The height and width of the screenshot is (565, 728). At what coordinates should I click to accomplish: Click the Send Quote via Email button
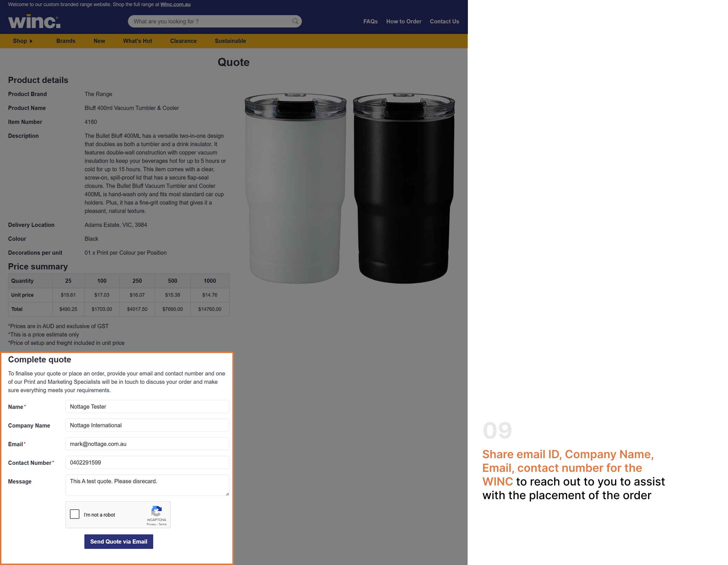tap(118, 542)
